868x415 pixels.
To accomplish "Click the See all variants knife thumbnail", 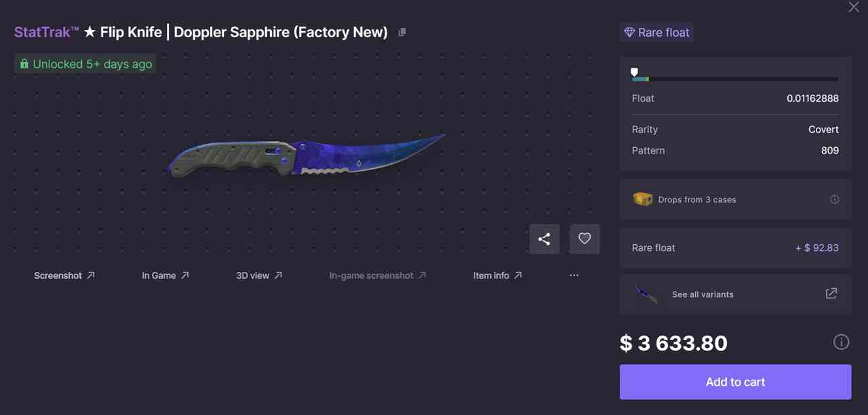I will coord(646,294).
